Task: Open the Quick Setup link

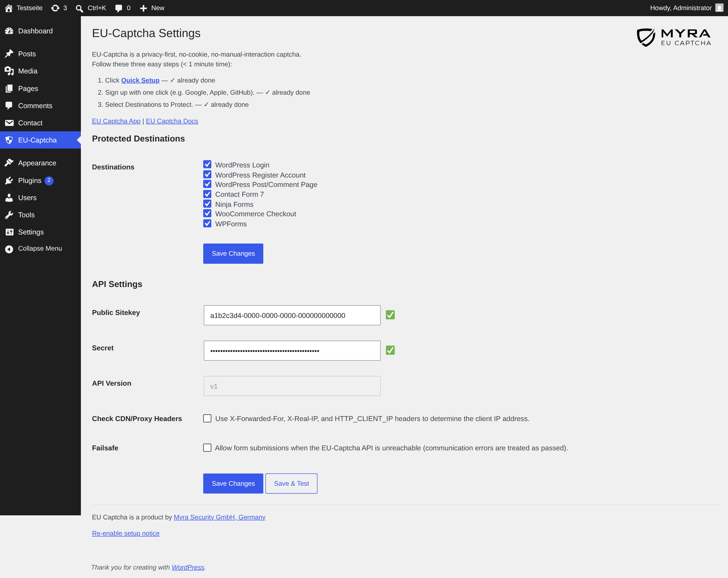Action: tap(140, 80)
